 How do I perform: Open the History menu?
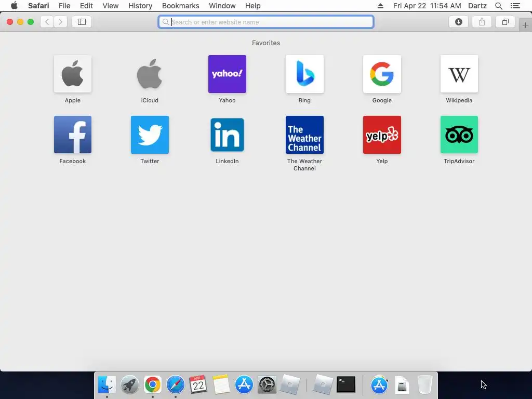(x=140, y=6)
